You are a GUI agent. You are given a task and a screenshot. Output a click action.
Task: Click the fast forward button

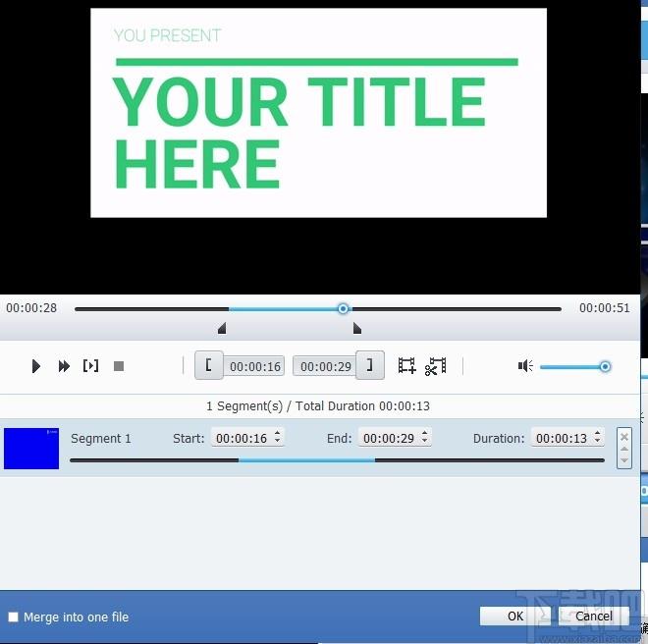[x=64, y=366]
